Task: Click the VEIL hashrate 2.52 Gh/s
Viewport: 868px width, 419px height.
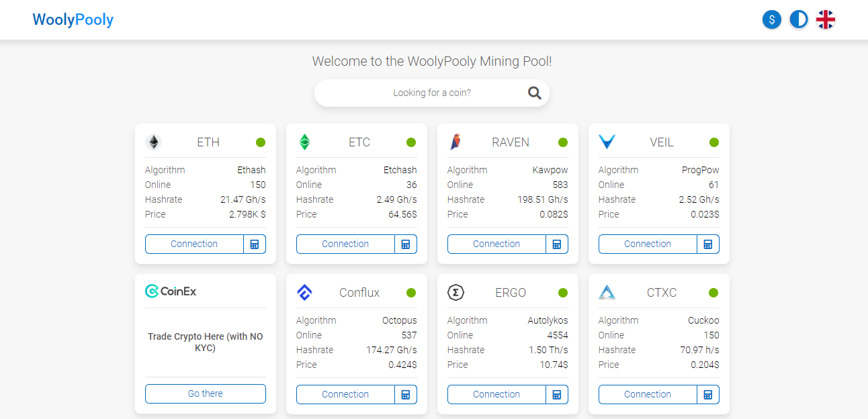Action: 699,199
